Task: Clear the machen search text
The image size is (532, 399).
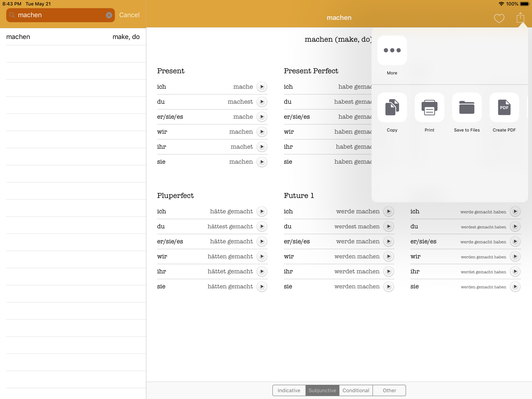Action: (x=109, y=15)
